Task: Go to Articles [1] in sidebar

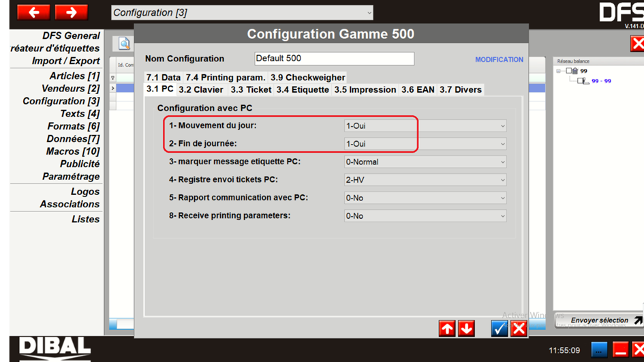Action: [x=74, y=76]
